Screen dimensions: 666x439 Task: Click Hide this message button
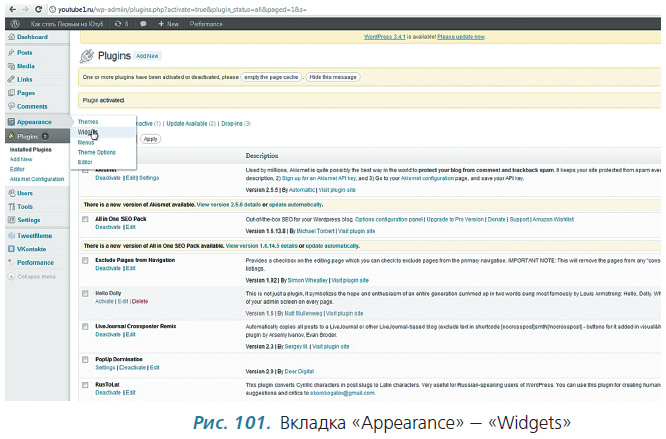coord(333,77)
